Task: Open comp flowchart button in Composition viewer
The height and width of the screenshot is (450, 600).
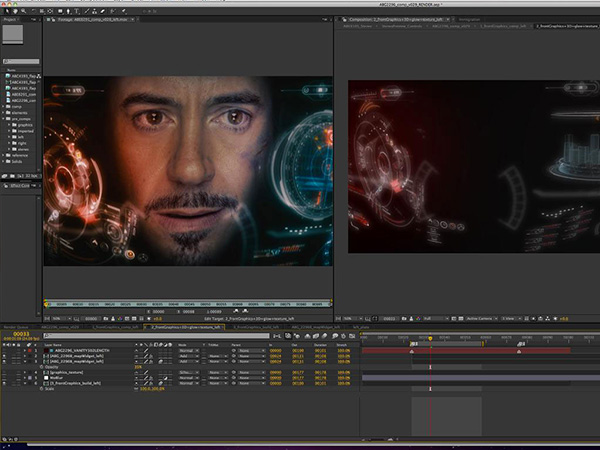Action: tap(548, 318)
